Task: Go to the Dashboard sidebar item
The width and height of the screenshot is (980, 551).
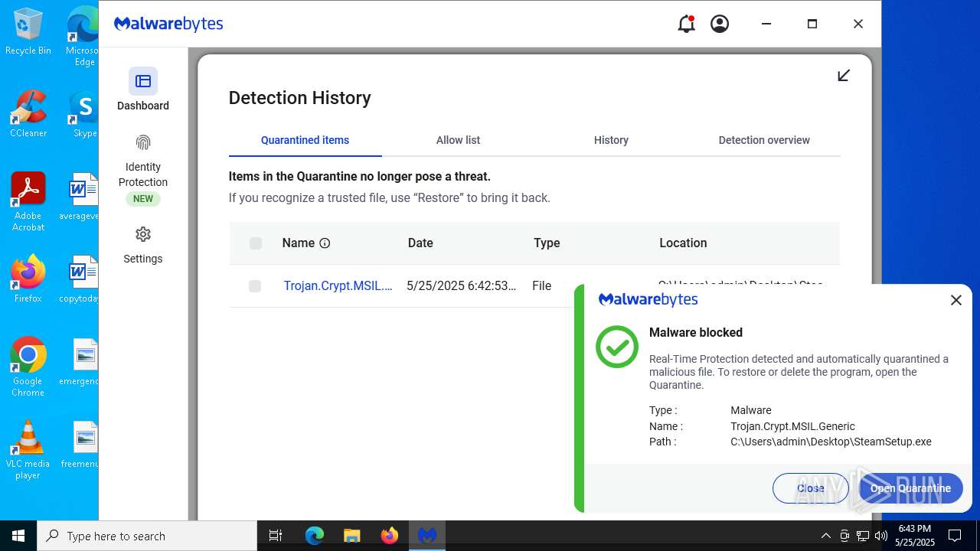Action: [x=143, y=90]
